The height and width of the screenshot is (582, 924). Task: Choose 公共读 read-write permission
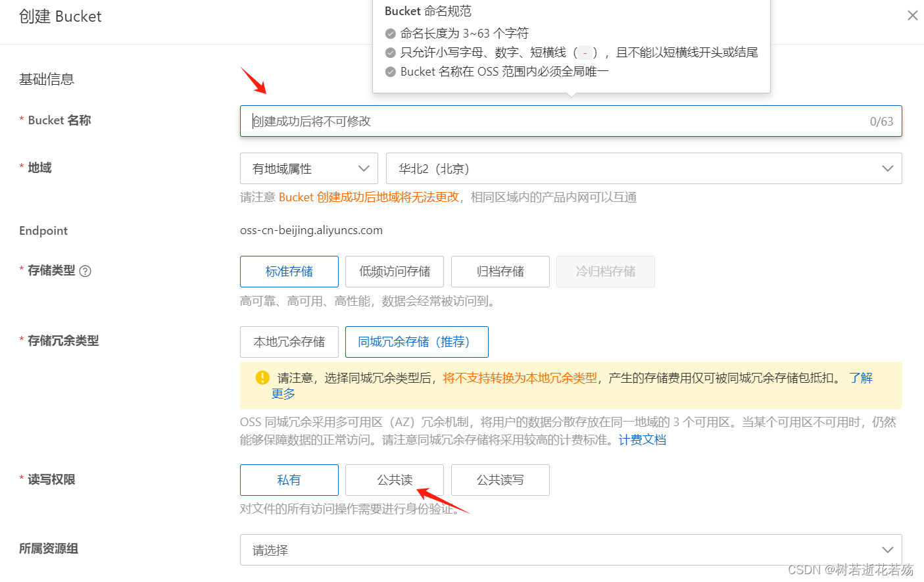pyautogui.click(x=394, y=480)
